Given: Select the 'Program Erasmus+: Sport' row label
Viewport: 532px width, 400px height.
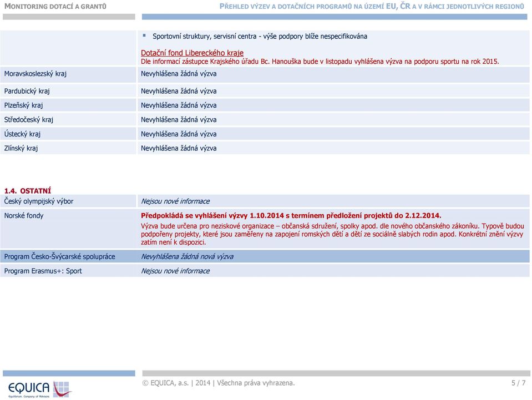Looking at the screenshot, I should coord(43,271).
